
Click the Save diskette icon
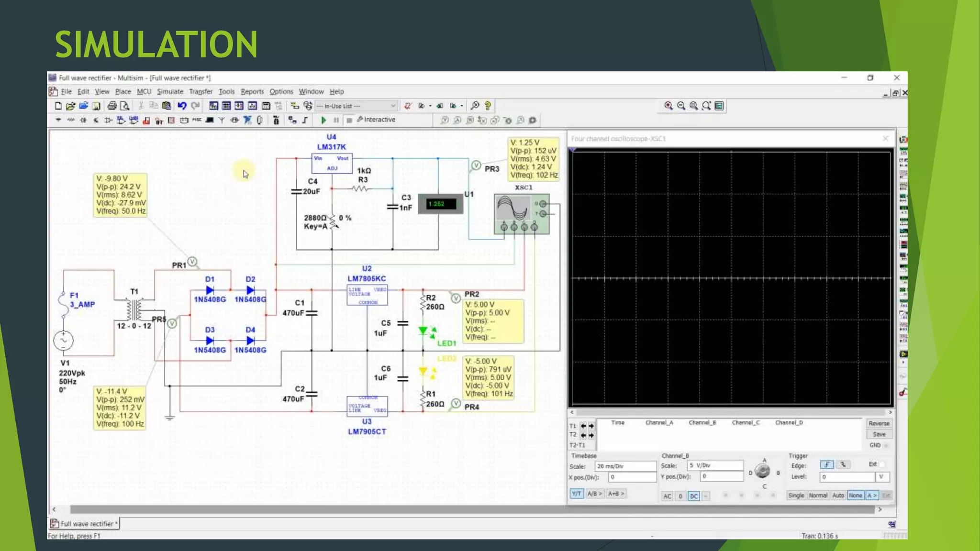[x=96, y=106]
